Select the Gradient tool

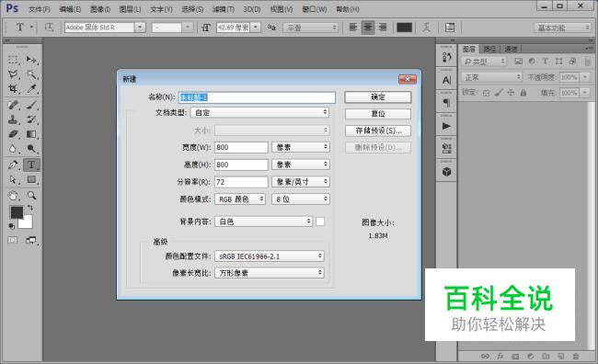click(31, 134)
